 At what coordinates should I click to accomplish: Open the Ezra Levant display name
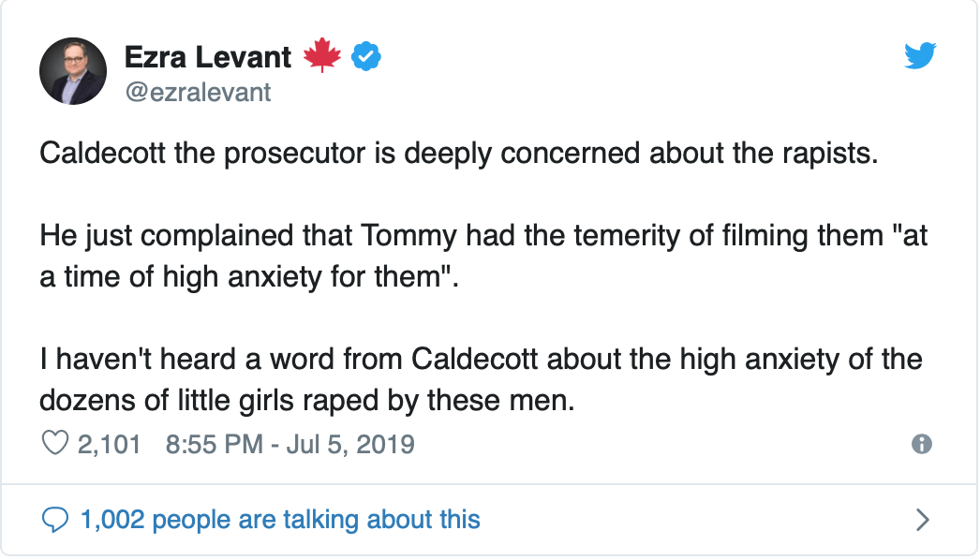(207, 57)
